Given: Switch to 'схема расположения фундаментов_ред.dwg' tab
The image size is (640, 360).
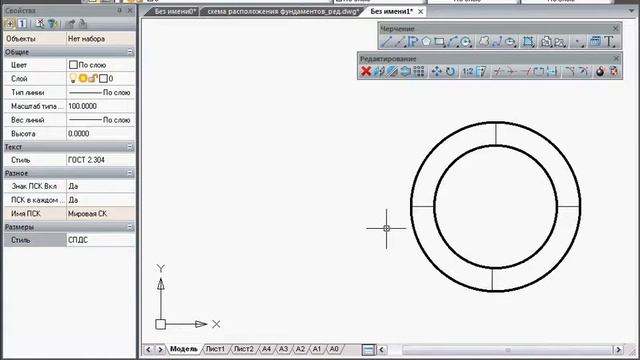Looking at the screenshot, I should [282, 11].
